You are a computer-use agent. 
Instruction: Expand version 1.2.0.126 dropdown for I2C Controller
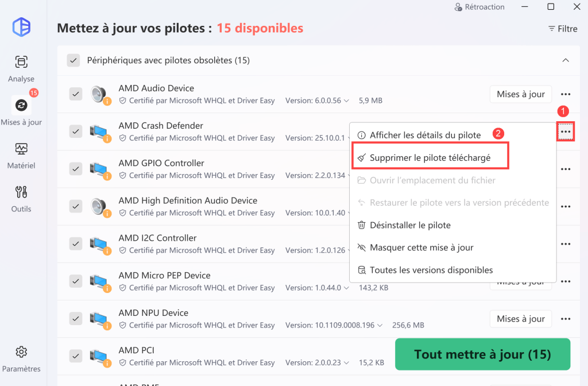click(347, 250)
